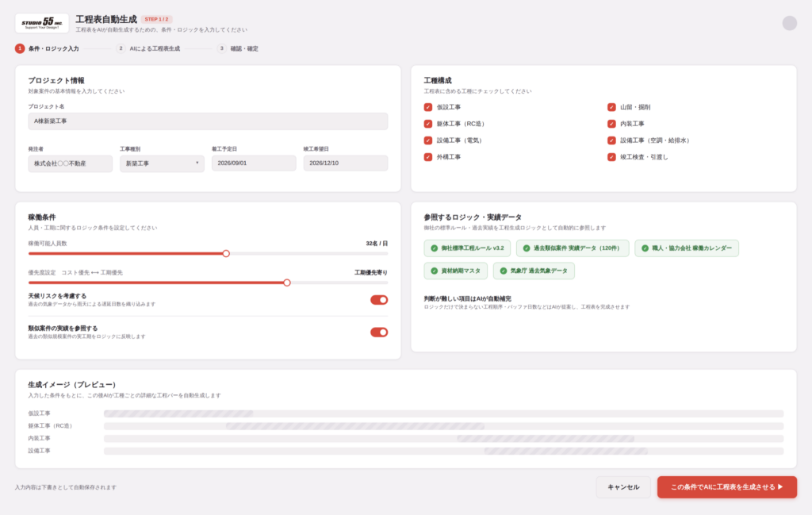Click the STUDIO 55 inc. logo
This screenshot has width=812, height=515.
pyautogui.click(x=42, y=23)
